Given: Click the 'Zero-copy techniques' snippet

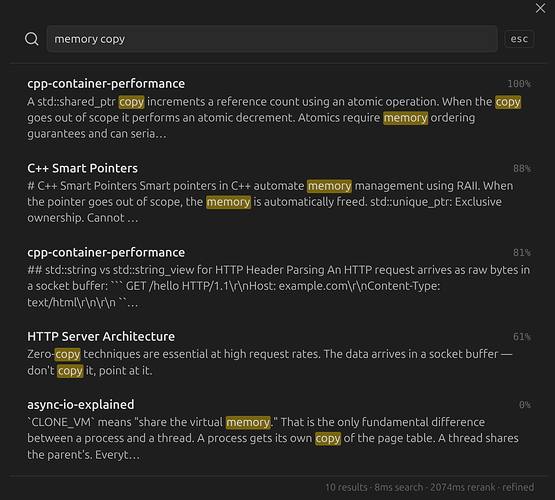Looking at the screenshot, I should [270, 362].
